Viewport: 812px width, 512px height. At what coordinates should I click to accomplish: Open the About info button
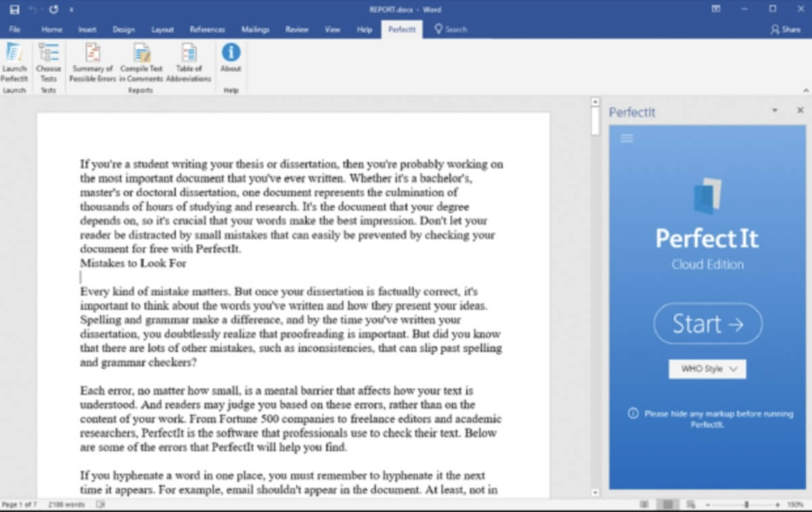coord(231,58)
